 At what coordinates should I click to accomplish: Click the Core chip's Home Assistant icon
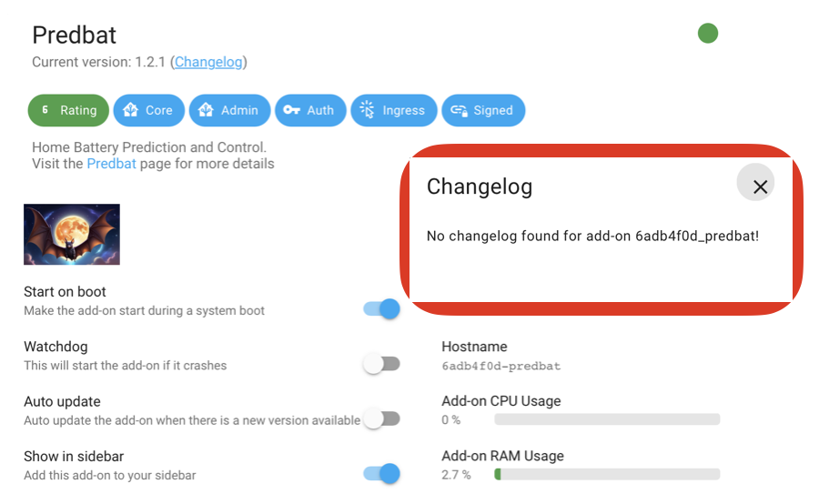(130, 110)
